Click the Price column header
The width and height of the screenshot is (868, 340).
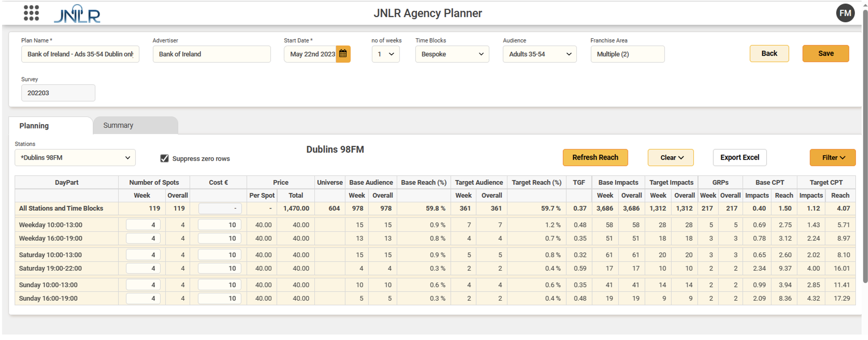(280, 182)
